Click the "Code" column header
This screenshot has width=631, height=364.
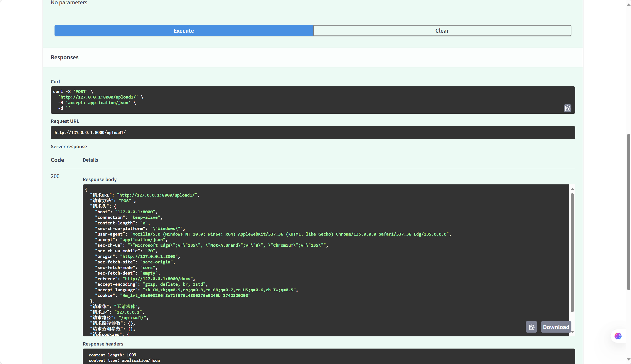pos(57,160)
